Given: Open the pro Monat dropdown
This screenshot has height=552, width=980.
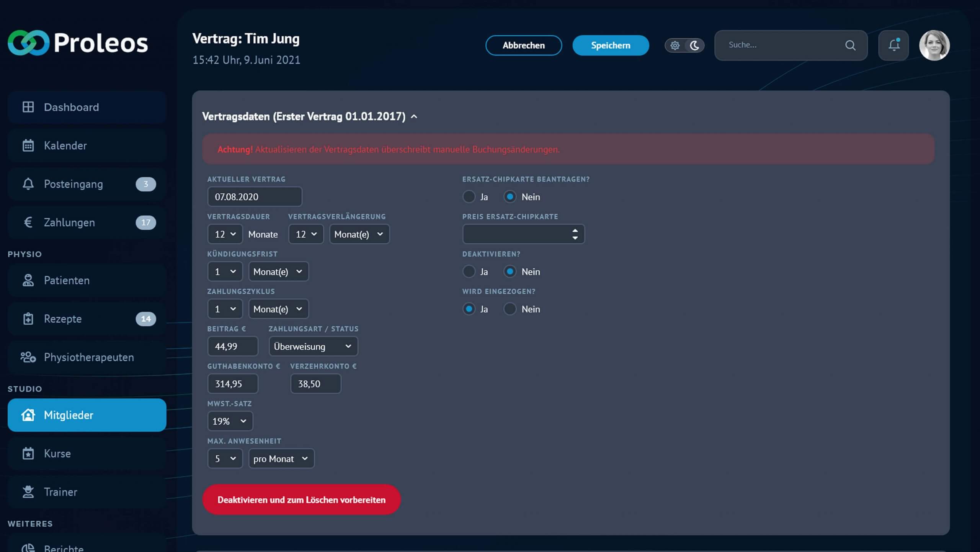Looking at the screenshot, I should 281,459.
